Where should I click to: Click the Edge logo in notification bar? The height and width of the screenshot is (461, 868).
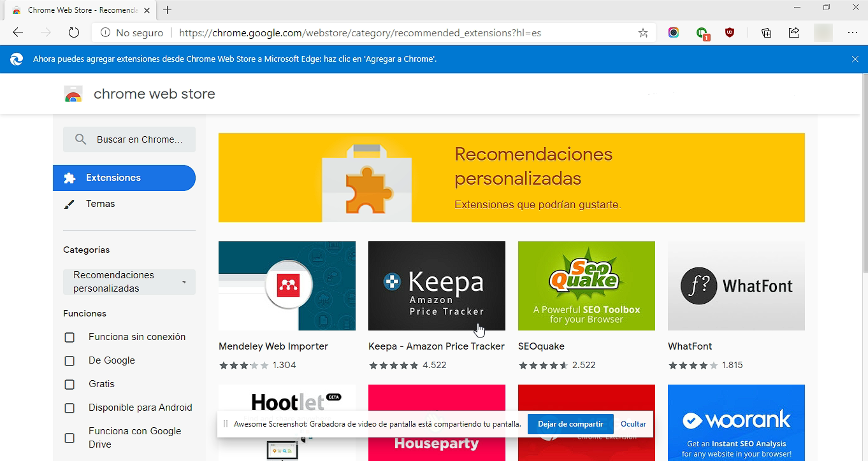(17, 59)
